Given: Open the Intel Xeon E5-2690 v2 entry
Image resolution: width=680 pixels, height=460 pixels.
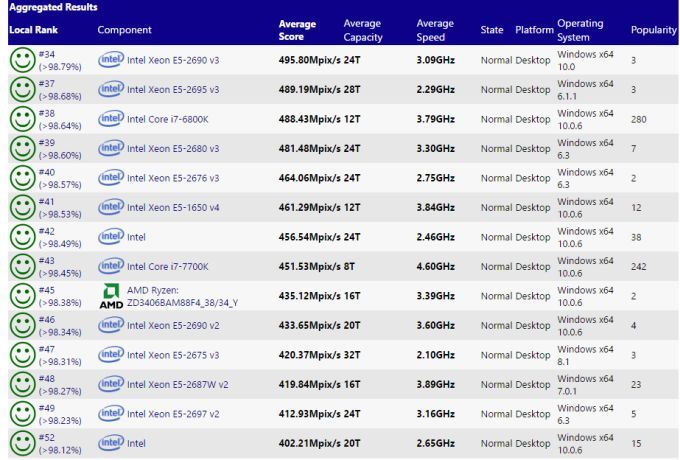Looking at the screenshot, I should tap(173, 326).
